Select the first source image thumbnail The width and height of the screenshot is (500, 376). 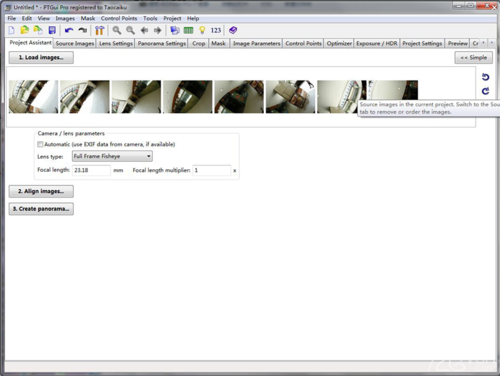pyautogui.click(x=33, y=97)
